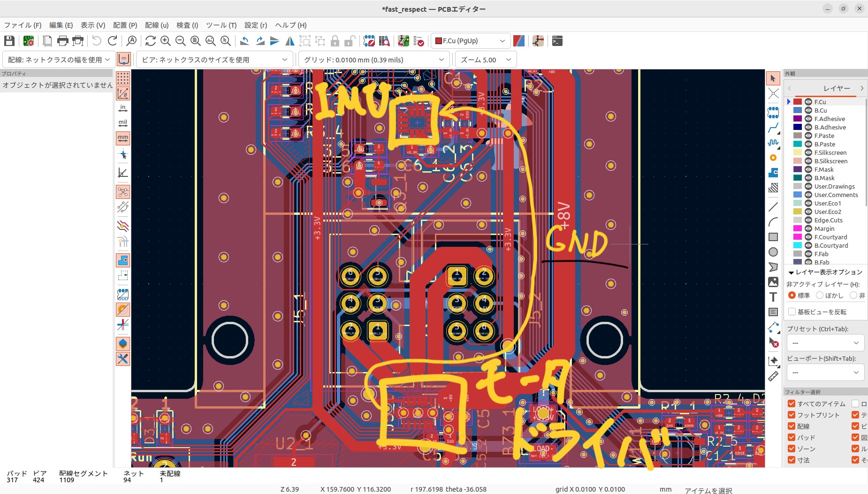Select the 標準 inactive layer radio option
Screen dimensions: 868x494
tap(792, 295)
